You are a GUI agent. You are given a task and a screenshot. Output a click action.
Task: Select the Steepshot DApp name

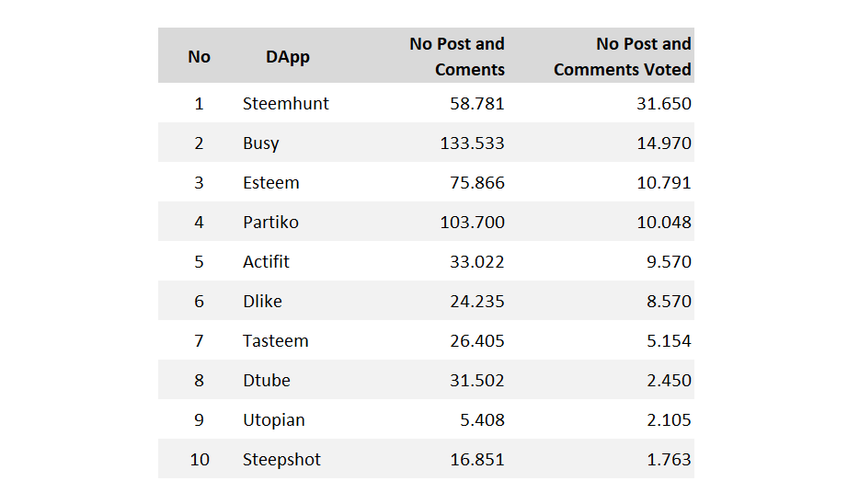pyautogui.click(x=281, y=460)
